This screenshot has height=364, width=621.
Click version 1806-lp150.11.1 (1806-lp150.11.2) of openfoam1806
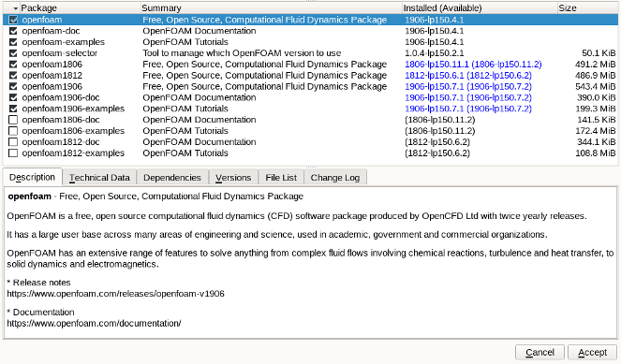coord(473,64)
